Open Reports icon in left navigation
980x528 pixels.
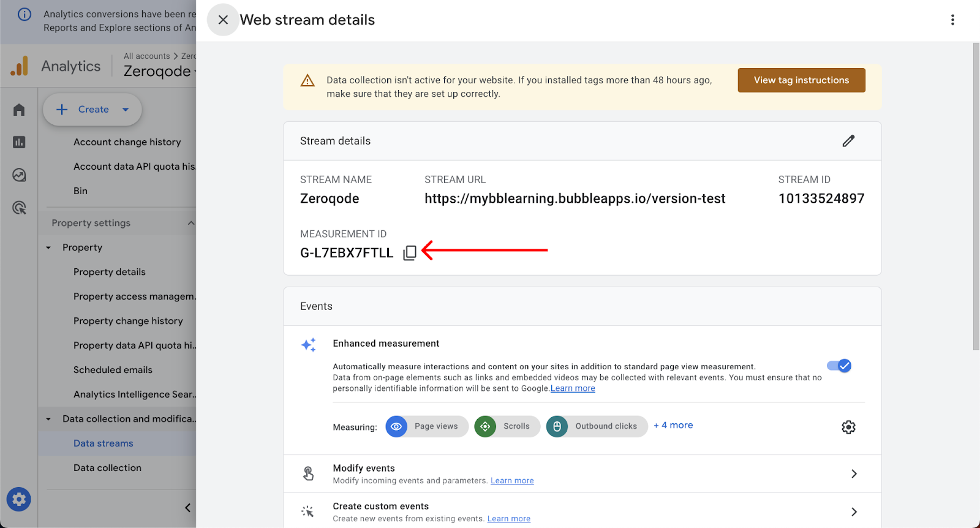(x=19, y=142)
